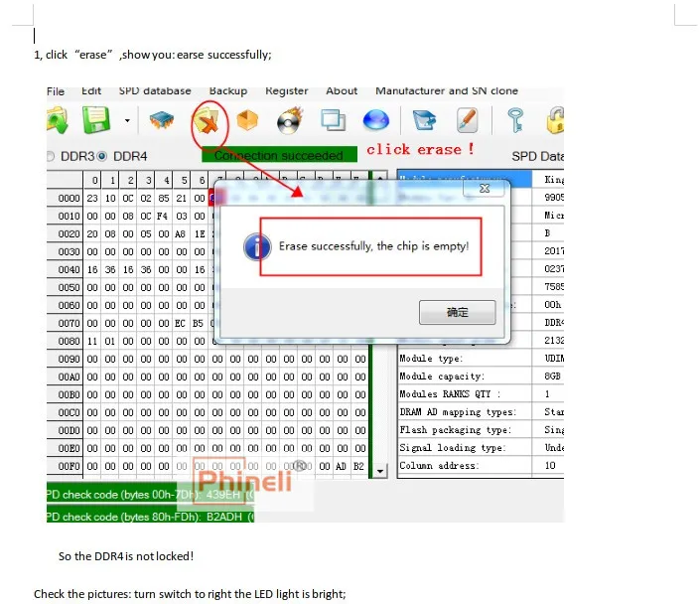Image resolution: width=700 pixels, height=604 pixels.
Task: Click byte value EC in row 0070
Action: [181, 323]
